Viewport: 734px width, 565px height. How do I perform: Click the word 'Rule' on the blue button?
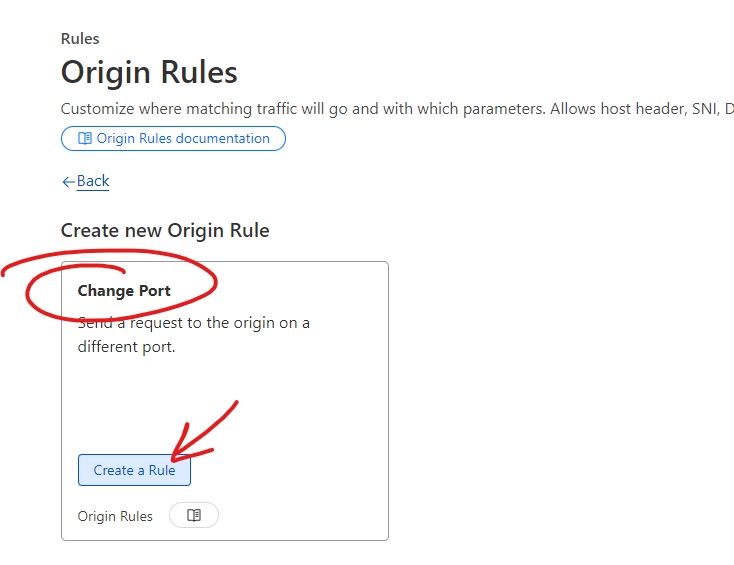[162, 470]
